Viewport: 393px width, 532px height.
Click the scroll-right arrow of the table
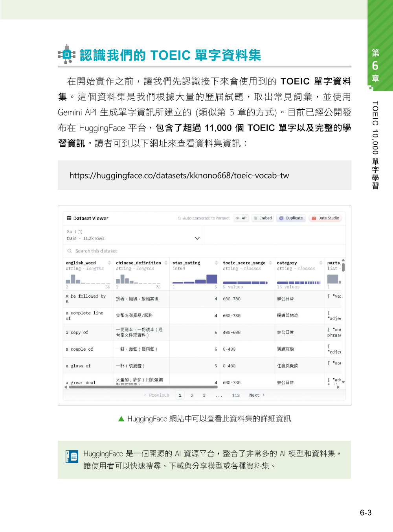pyautogui.click(x=338, y=387)
